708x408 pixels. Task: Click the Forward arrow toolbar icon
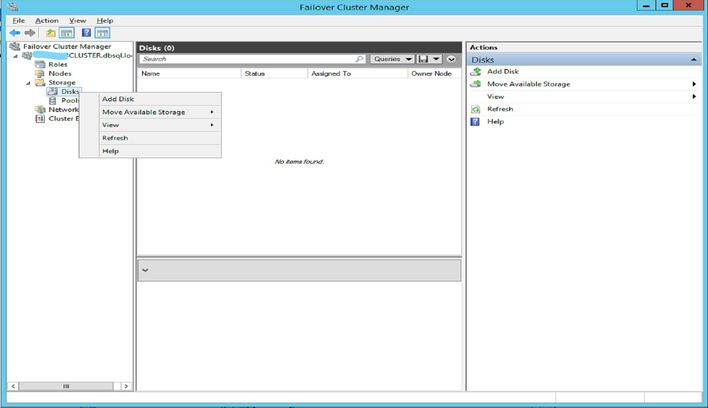(30, 33)
